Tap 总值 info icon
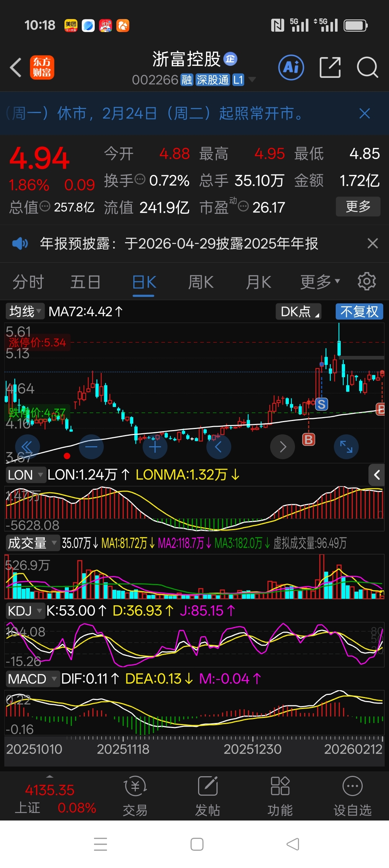Image resolution: width=389 pixels, height=868 pixels. (x=45, y=206)
